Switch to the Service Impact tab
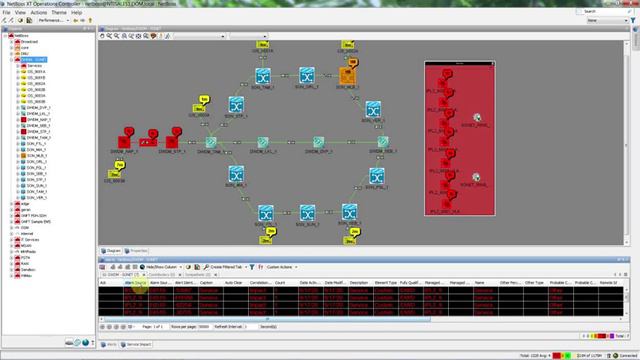This screenshot has height=360, width=640. tap(136, 344)
